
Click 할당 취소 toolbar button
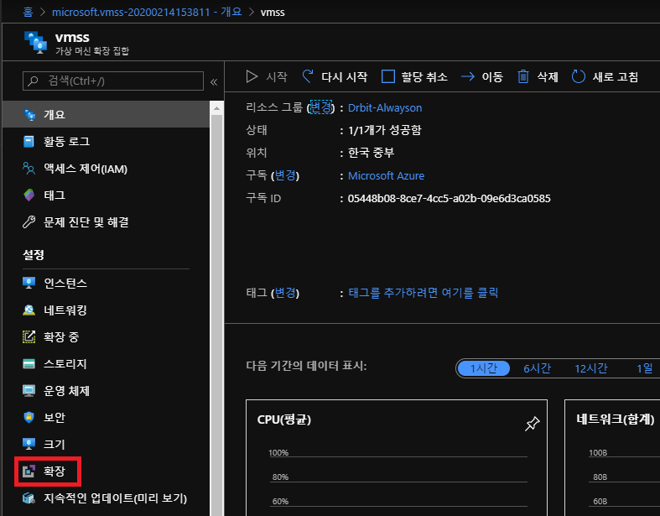click(x=414, y=77)
